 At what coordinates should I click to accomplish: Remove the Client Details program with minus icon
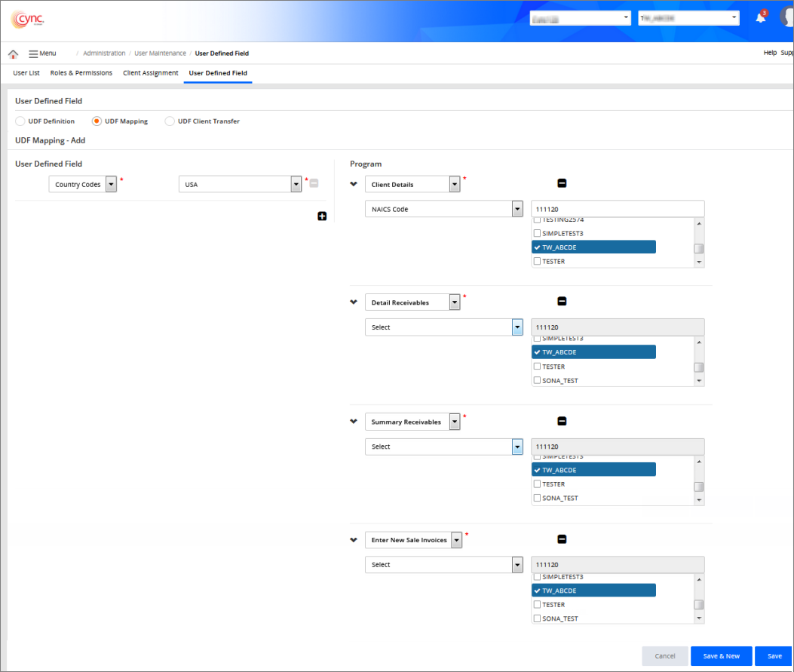click(x=562, y=183)
